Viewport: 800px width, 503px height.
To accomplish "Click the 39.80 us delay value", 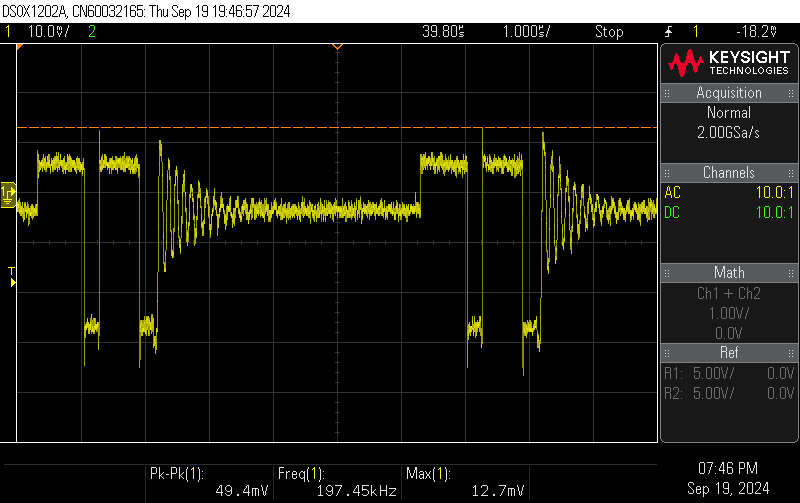I will tap(443, 32).
